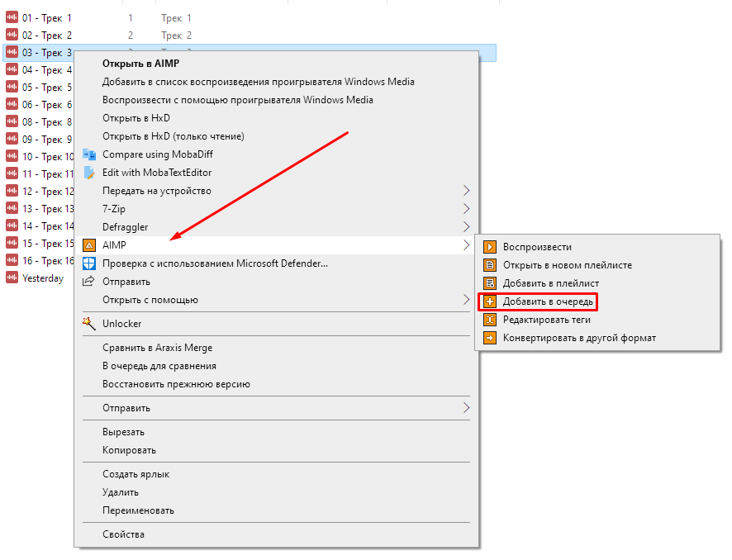This screenshot has height=560, width=732.
Task: Choose 'В очередь для сравнения'
Action: click(x=159, y=366)
